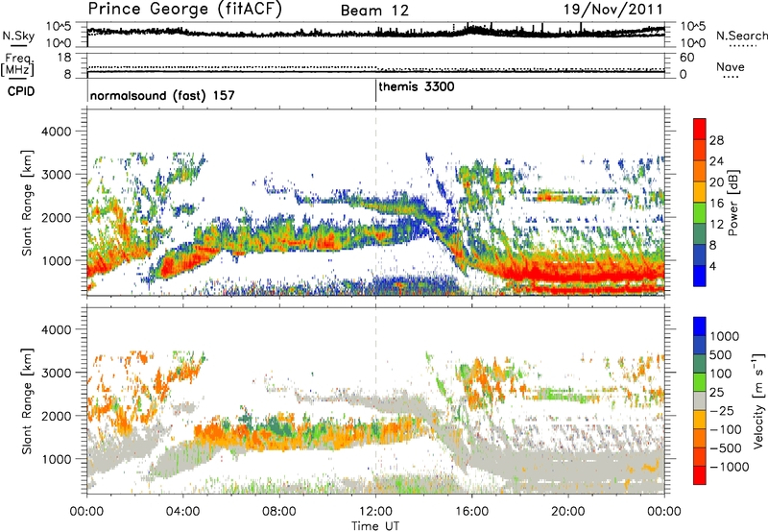This screenshot has height=532, width=768.
Task: Click the '60' Nave axis tick
Action: click(x=686, y=58)
